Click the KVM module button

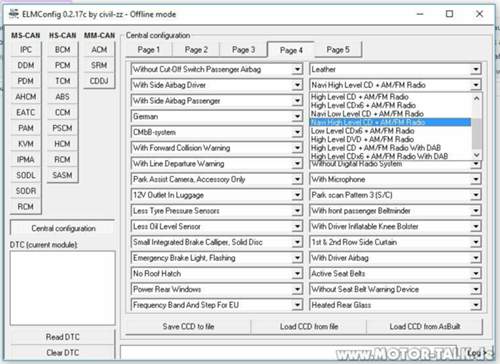pos(26,144)
